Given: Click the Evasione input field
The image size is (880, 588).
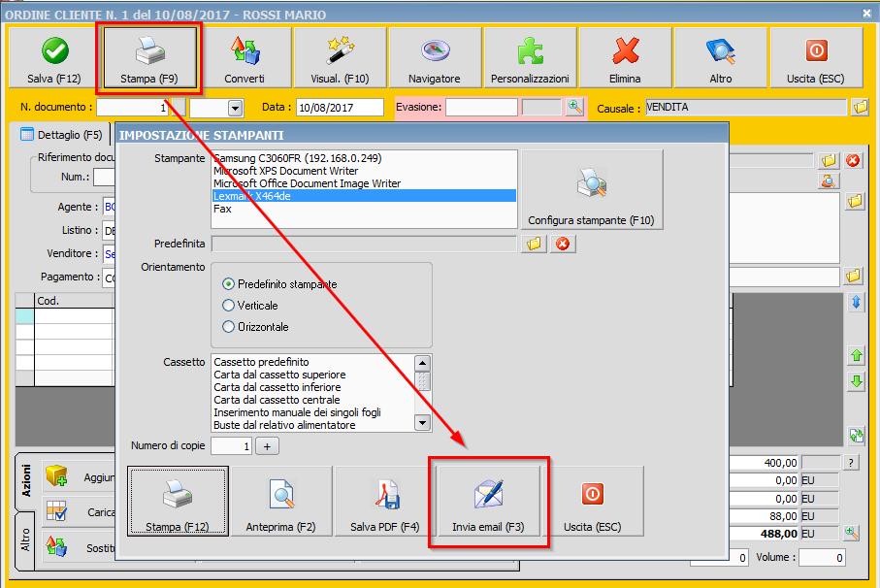Looking at the screenshot, I should coord(481,107).
